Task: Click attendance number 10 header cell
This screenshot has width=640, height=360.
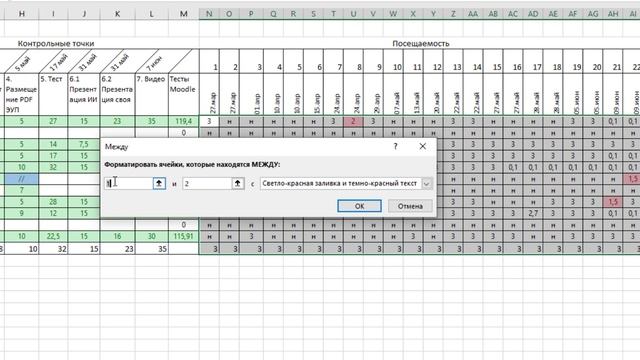Action: point(393,61)
